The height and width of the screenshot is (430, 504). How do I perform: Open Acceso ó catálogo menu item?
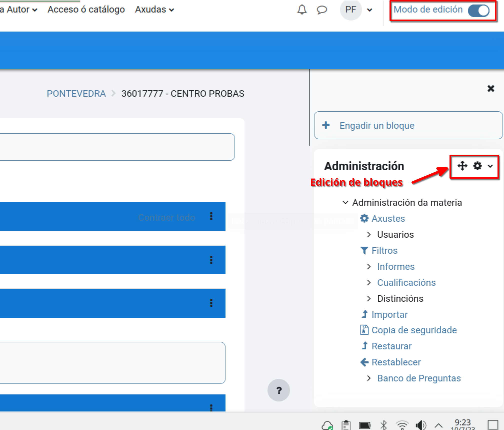[86, 10]
